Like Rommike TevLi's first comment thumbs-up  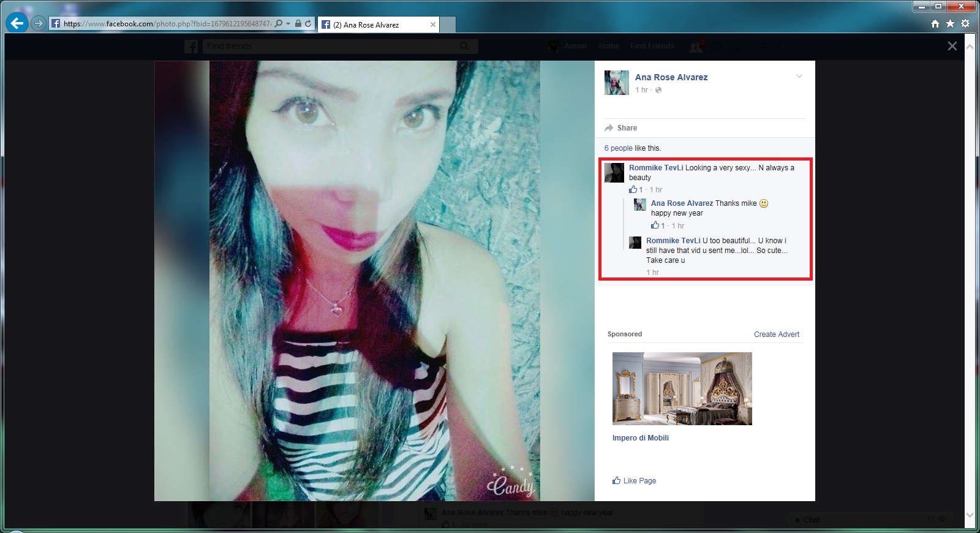[633, 190]
